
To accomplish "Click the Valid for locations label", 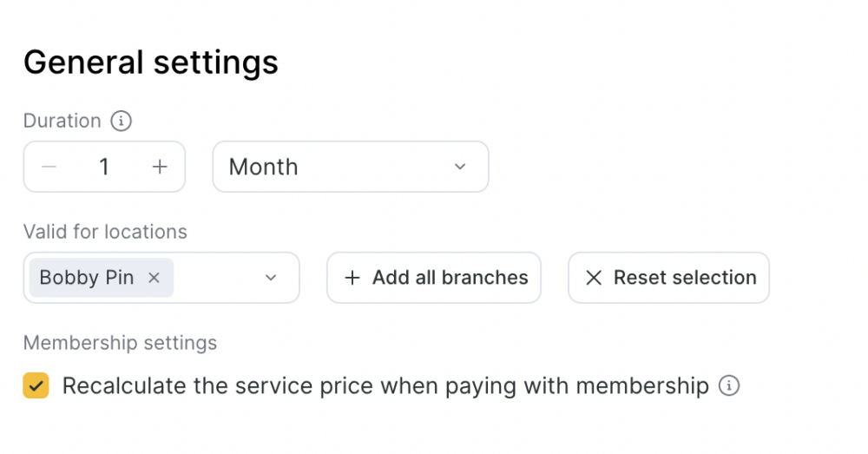I will pos(105,232).
